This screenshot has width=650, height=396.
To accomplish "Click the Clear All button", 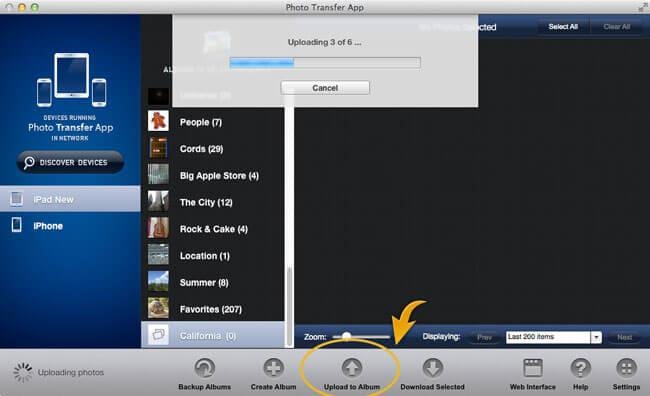I will point(616,27).
